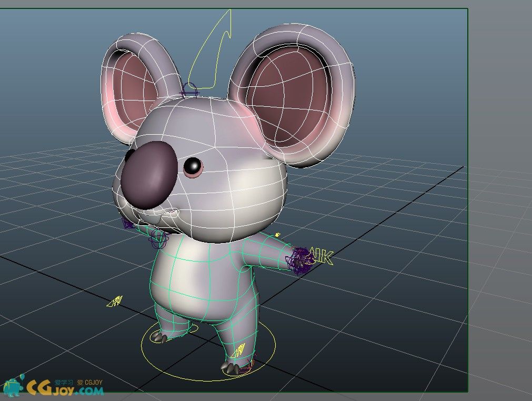
Task: Click the koala's shiny black eye
Action: (x=193, y=166)
